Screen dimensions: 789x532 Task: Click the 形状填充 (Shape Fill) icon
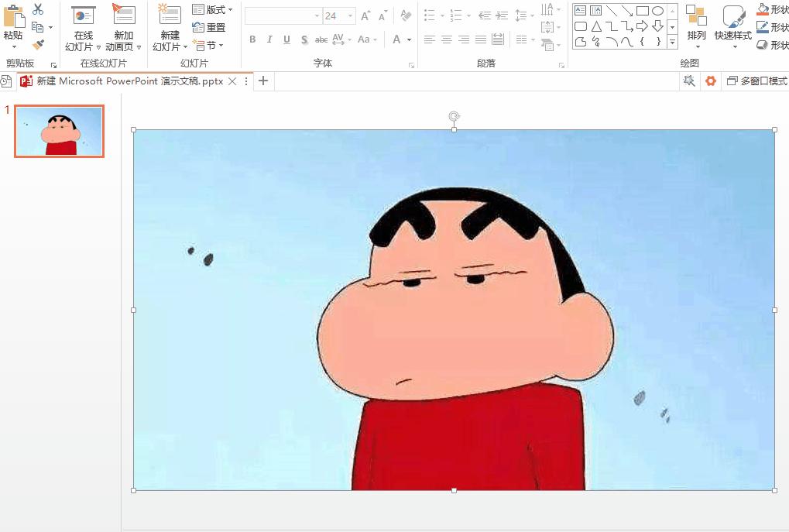click(x=763, y=9)
